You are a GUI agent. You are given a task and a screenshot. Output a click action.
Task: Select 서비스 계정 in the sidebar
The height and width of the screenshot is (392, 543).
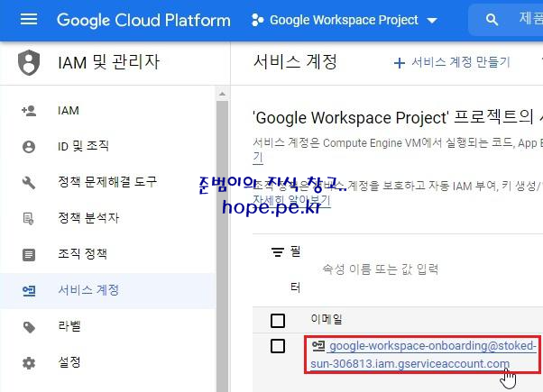click(x=108, y=291)
